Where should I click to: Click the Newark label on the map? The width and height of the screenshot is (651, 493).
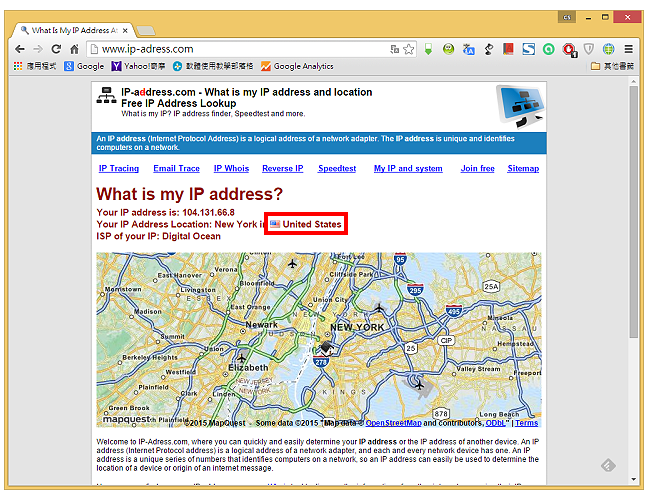click(x=262, y=324)
